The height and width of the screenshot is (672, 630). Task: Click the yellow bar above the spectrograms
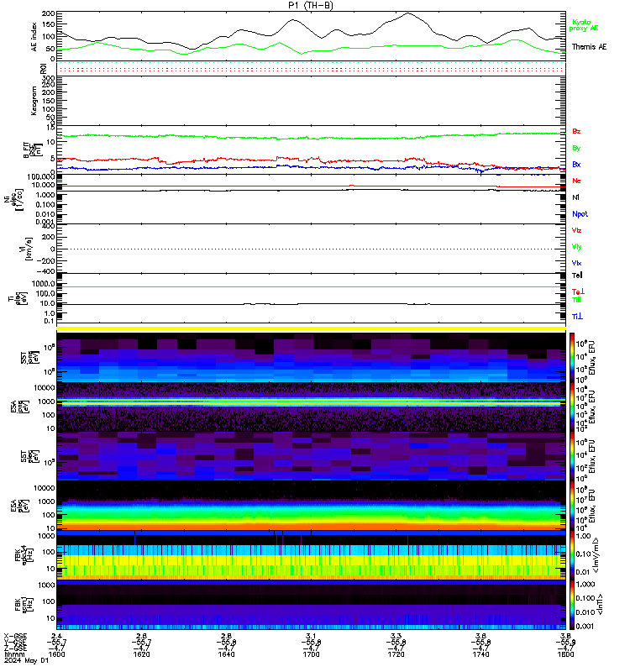click(x=311, y=328)
